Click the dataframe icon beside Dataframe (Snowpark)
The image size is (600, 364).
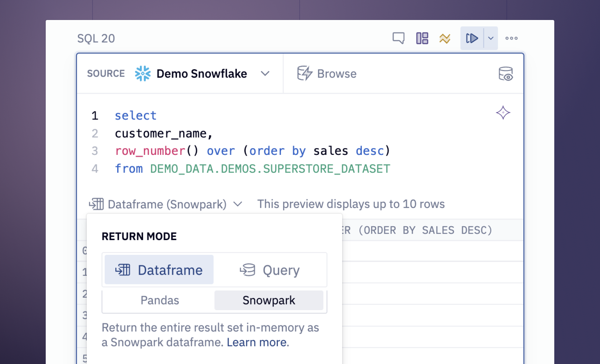pos(96,204)
